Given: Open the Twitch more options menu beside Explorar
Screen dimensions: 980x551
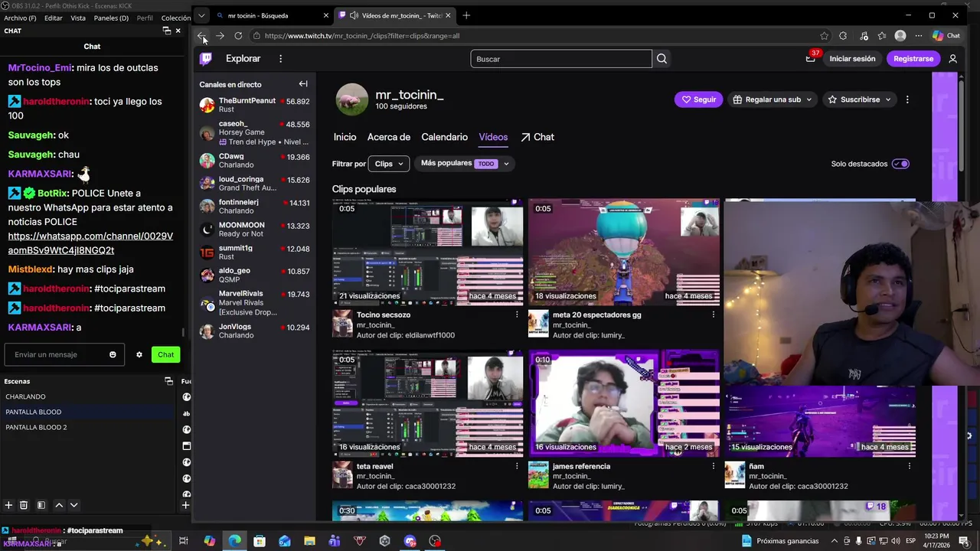Looking at the screenshot, I should click(x=280, y=59).
